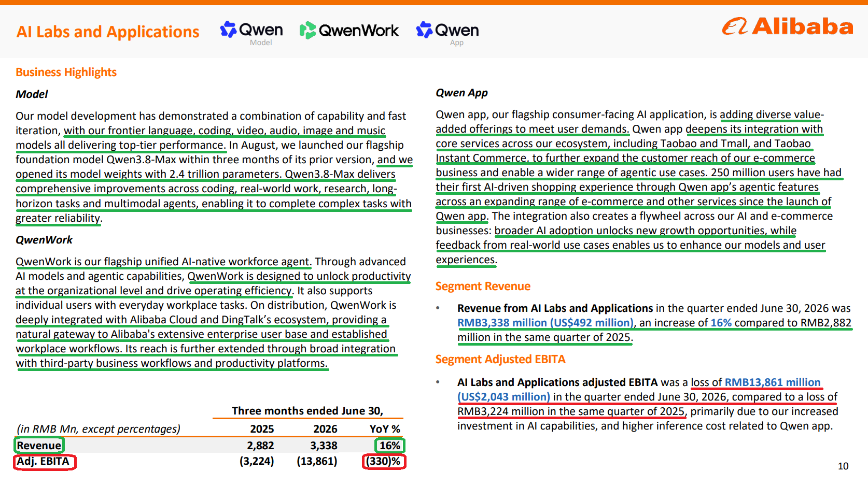Click the Qwen App logo icon
868x486 pixels.
424,30
